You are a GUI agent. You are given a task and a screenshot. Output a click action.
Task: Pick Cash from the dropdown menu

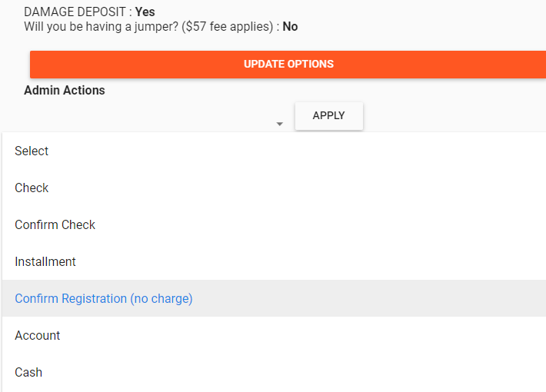point(274,372)
